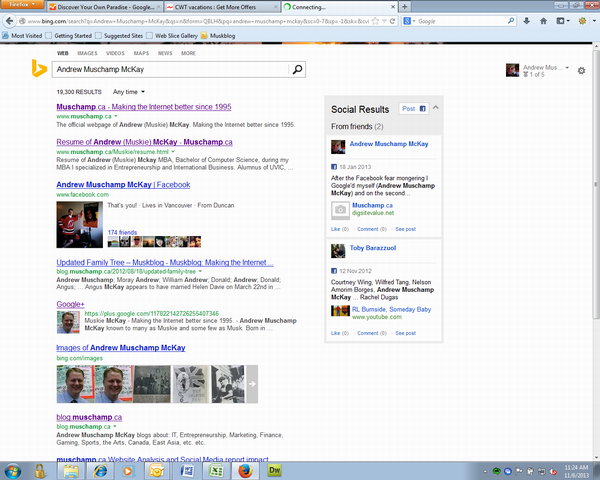The image size is (600, 480).
Task: Open Dreamweaver from the taskbar
Action: [x=274, y=471]
